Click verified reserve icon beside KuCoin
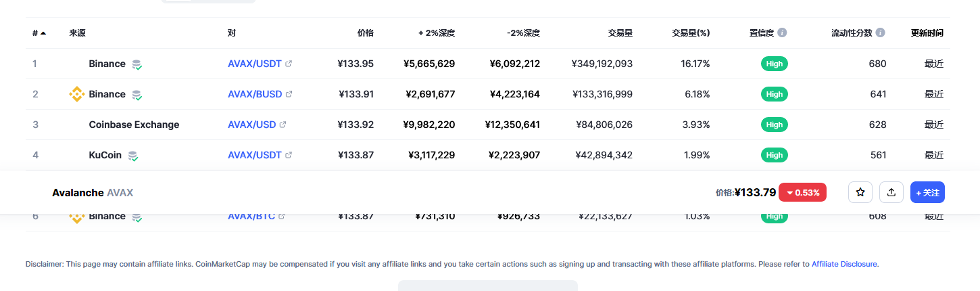This screenshot has height=291, width=980. point(133,156)
